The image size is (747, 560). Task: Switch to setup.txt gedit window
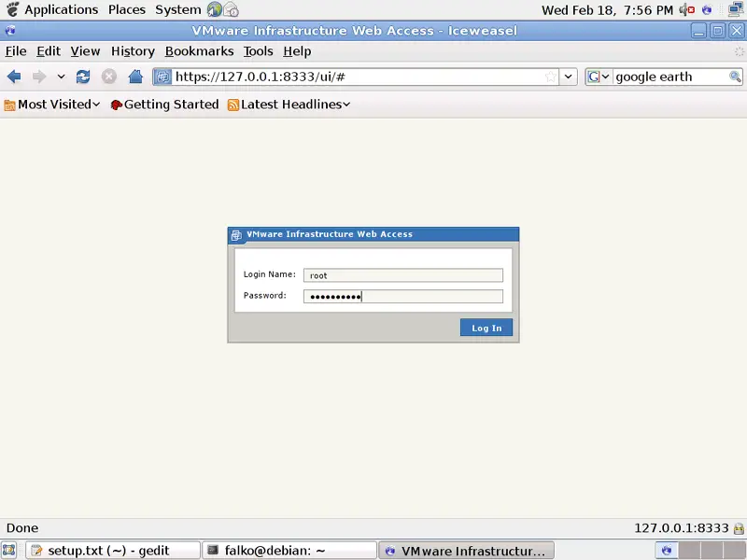(112, 551)
